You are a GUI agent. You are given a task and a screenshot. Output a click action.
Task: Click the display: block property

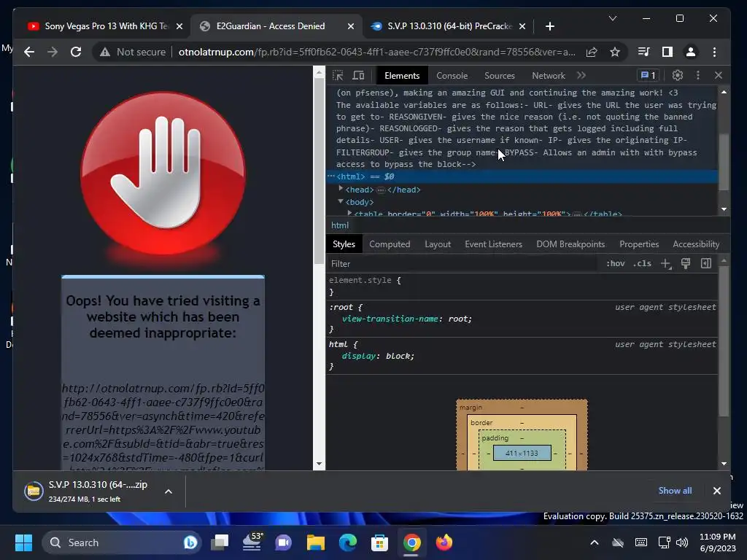tap(378, 356)
